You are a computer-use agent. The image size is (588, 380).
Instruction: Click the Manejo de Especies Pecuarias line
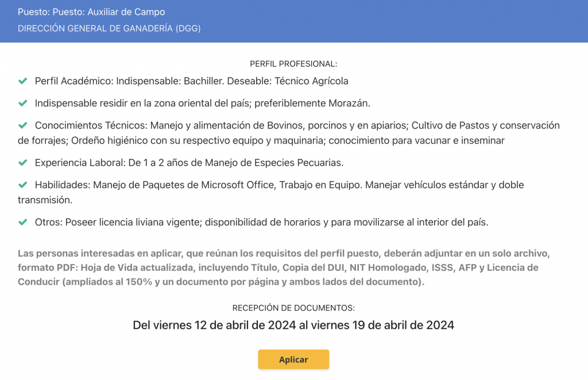coord(189,162)
